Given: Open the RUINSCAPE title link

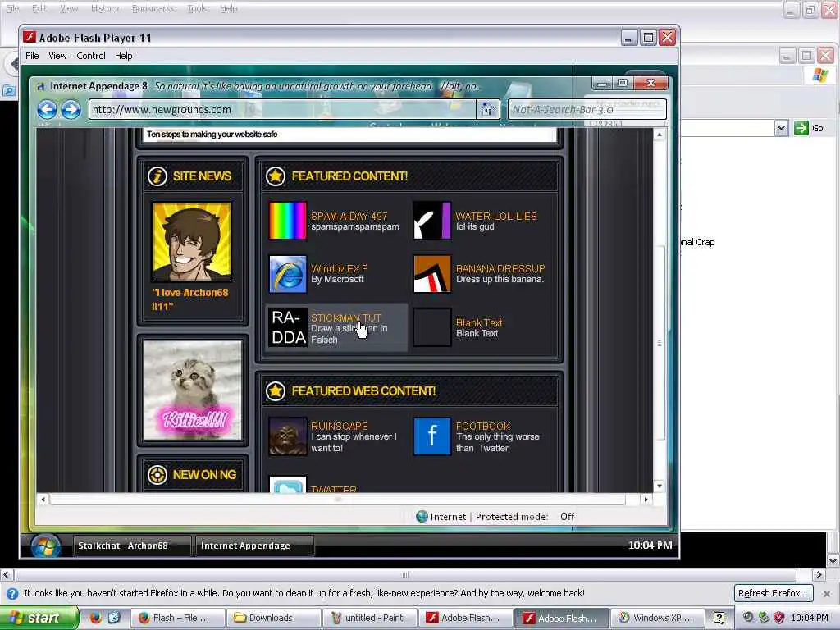Looking at the screenshot, I should (x=339, y=426).
